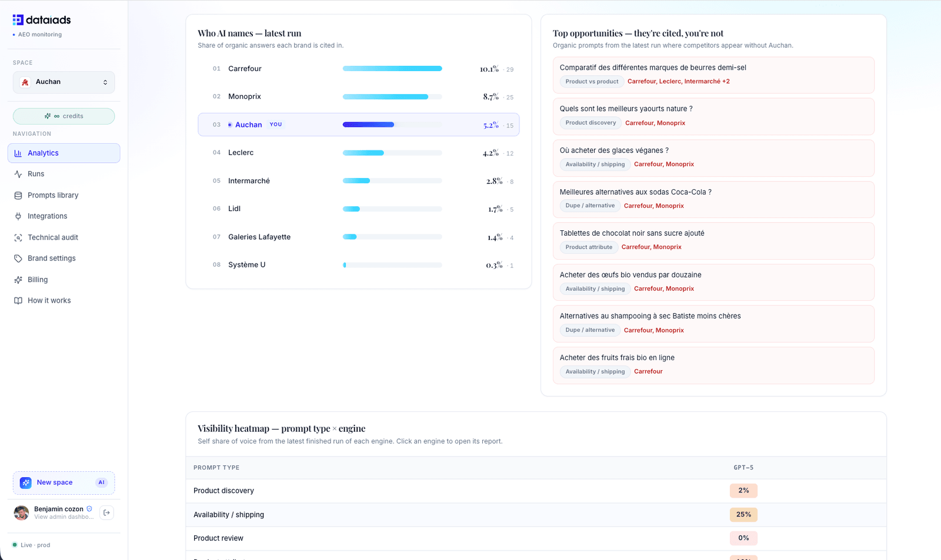Open the View admin dashboard link

(64, 517)
